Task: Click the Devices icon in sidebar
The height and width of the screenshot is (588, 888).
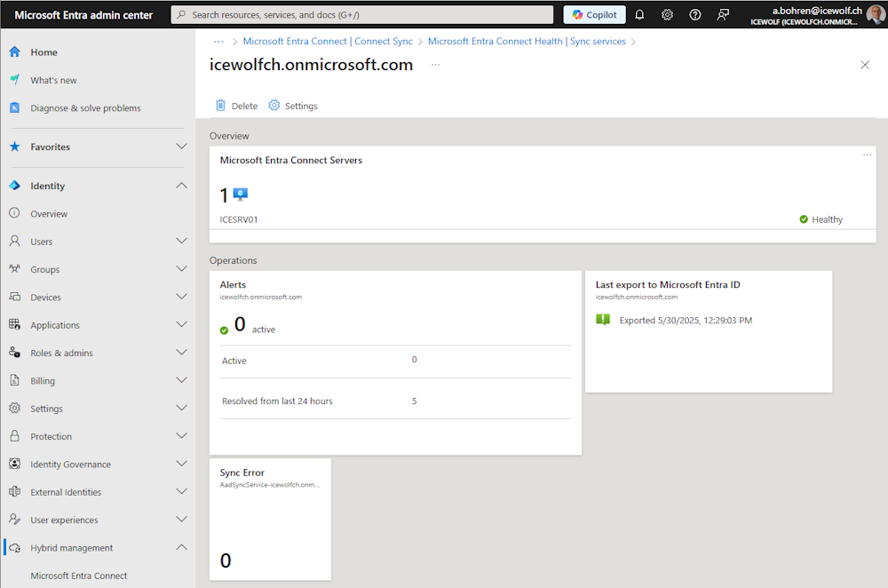Action: 15,297
